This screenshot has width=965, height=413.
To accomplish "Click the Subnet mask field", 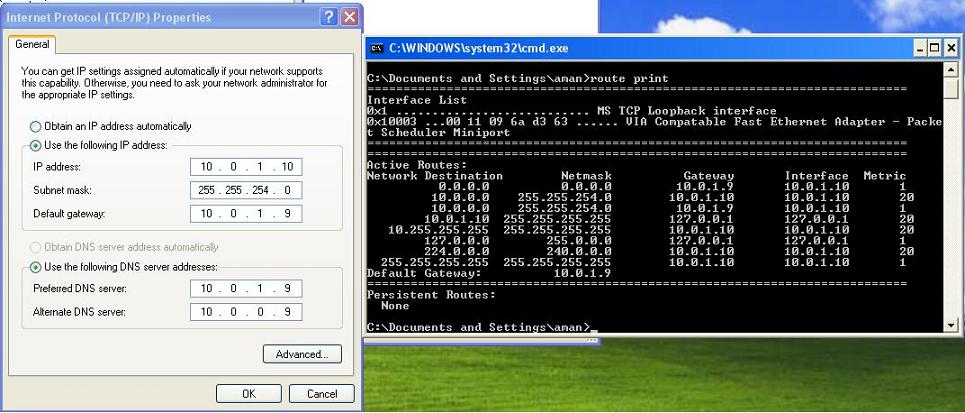I will [246, 190].
